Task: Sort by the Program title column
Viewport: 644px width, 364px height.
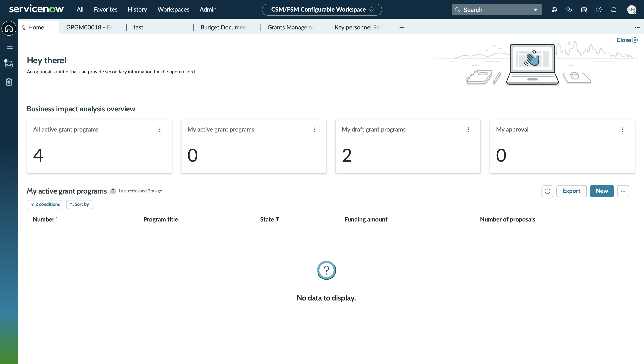Action: pos(160,219)
